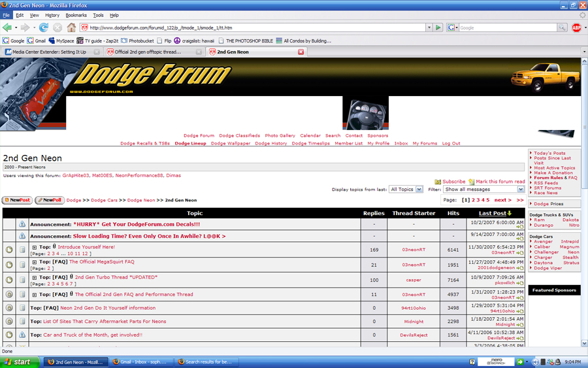Click the Mark this forum read icon
Screen dimensions: 588x368
tap(471, 182)
